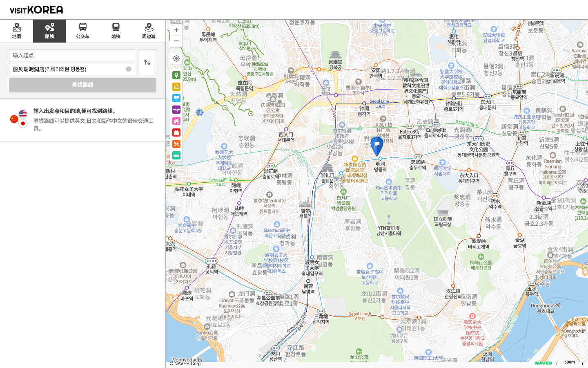The width and height of the screenshot is (588, 368).
Task: Open the fork-and-knife restaurants icon
Action: pos(176,144)
